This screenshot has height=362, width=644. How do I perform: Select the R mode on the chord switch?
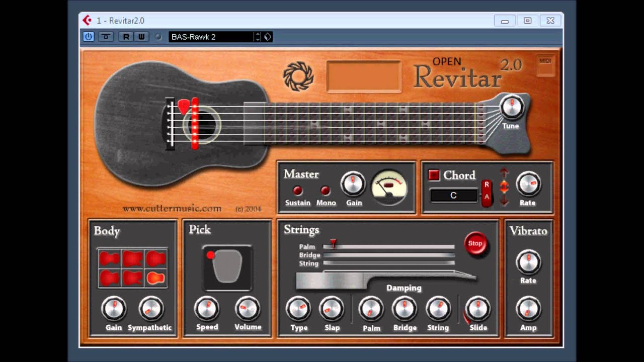[487, 185]
